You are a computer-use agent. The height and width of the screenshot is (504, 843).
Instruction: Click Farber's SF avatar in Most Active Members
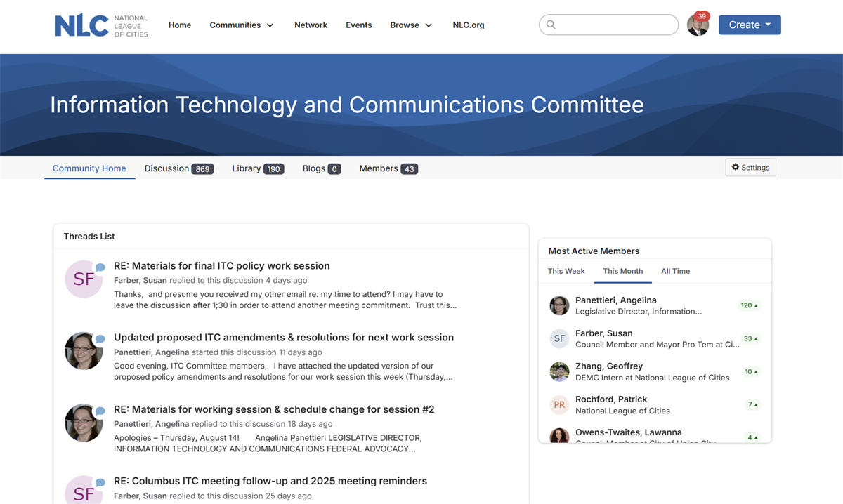[559, 338]
